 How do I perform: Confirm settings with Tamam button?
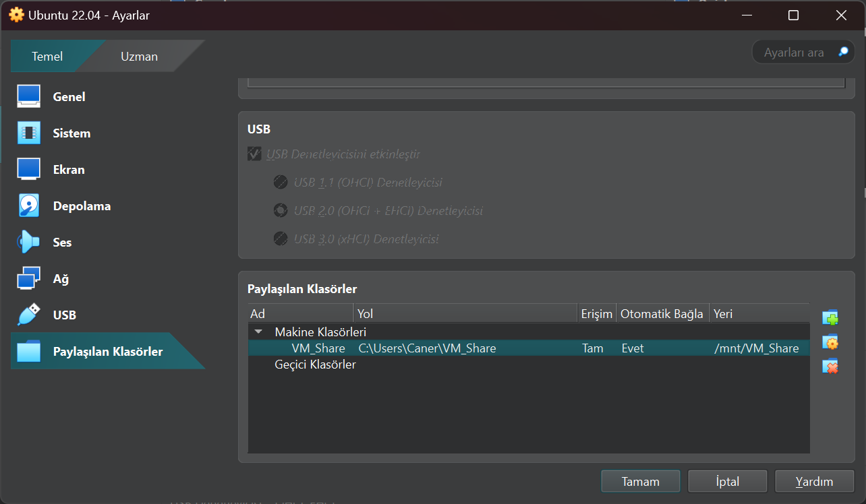640,482
